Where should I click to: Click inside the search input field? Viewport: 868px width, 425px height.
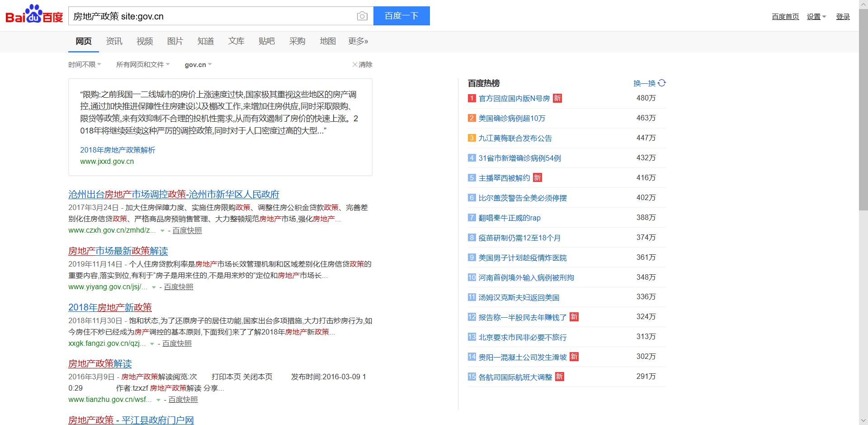tap(203, 16)
